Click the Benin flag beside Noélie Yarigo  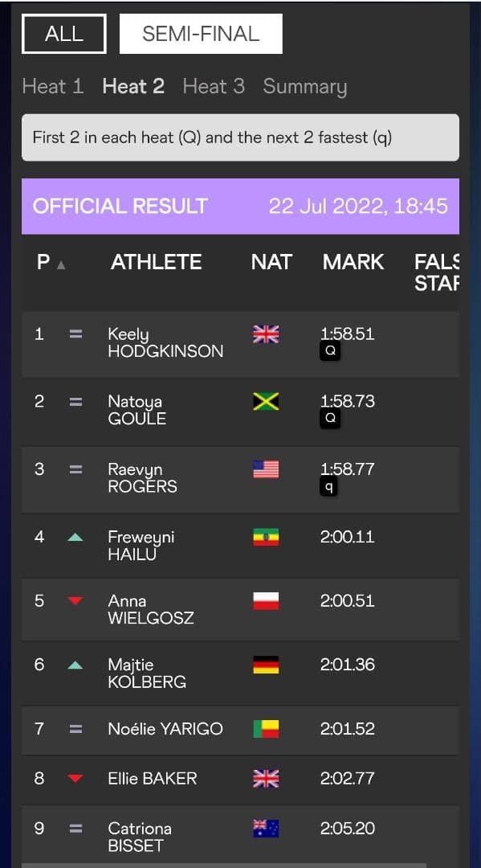266,729
